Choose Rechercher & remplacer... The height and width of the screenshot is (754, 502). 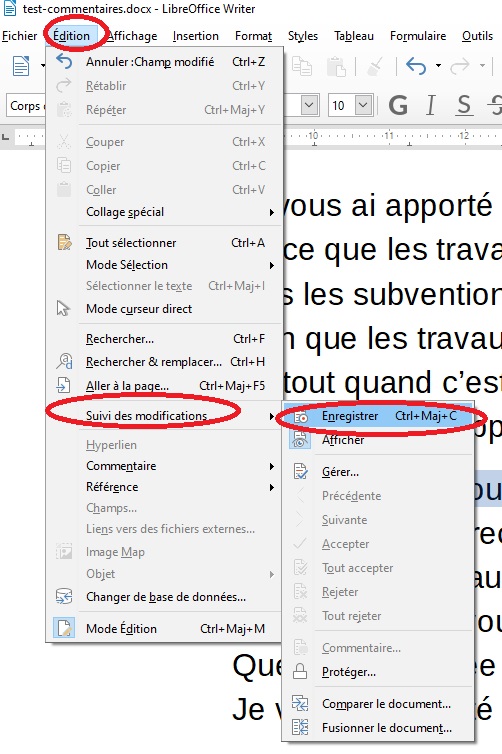click(x=163, y=362)
